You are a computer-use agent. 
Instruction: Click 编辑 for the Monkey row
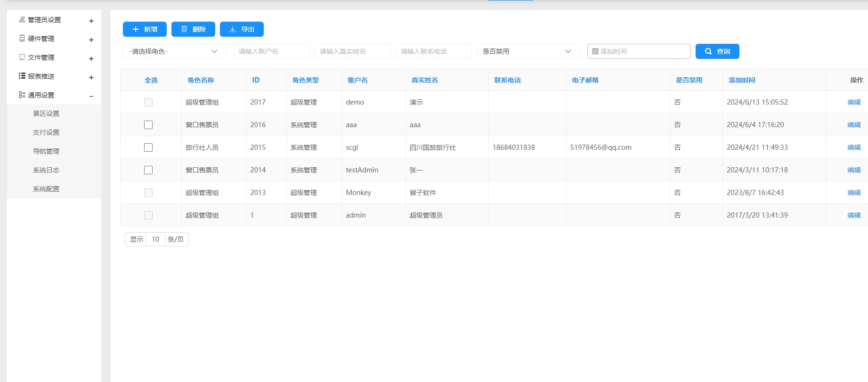point(854,193)
